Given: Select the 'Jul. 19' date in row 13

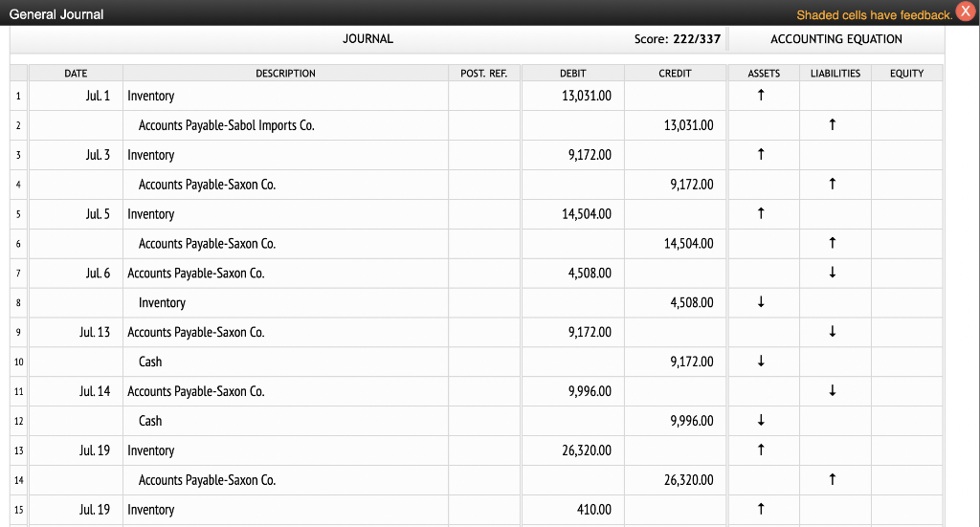Looking at the screenshot, I should [x=95, y=450].
